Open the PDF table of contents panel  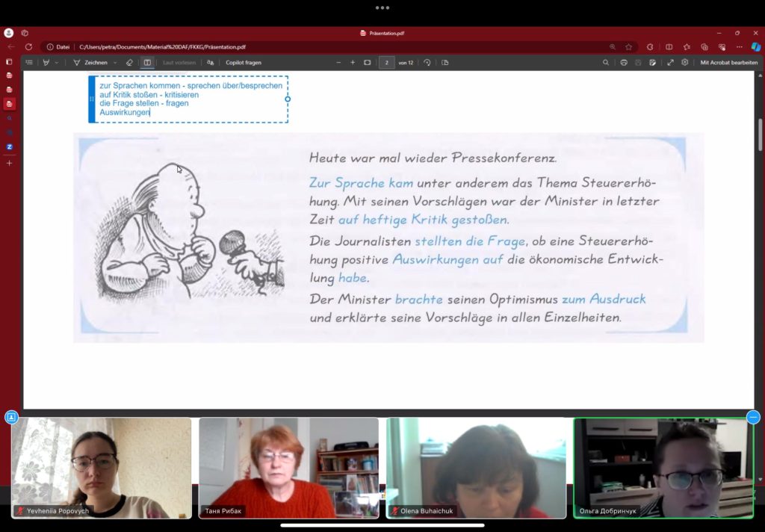[x=29, y=63]
